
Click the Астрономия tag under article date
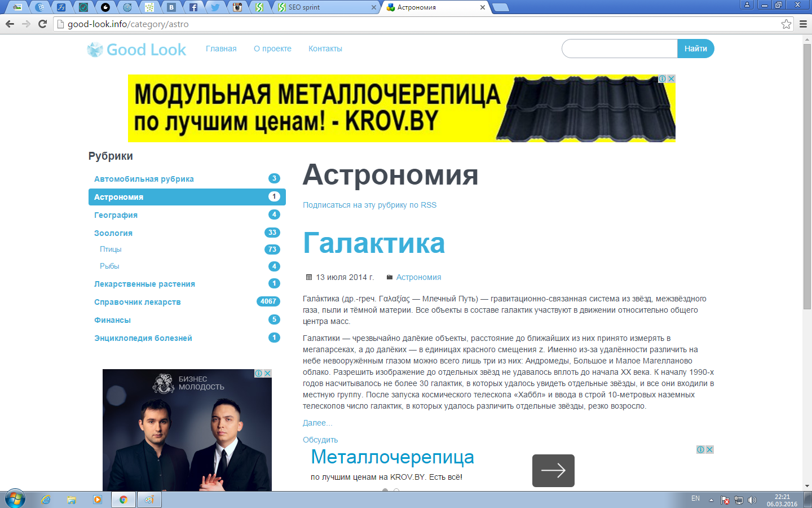(x=418, y=277)
